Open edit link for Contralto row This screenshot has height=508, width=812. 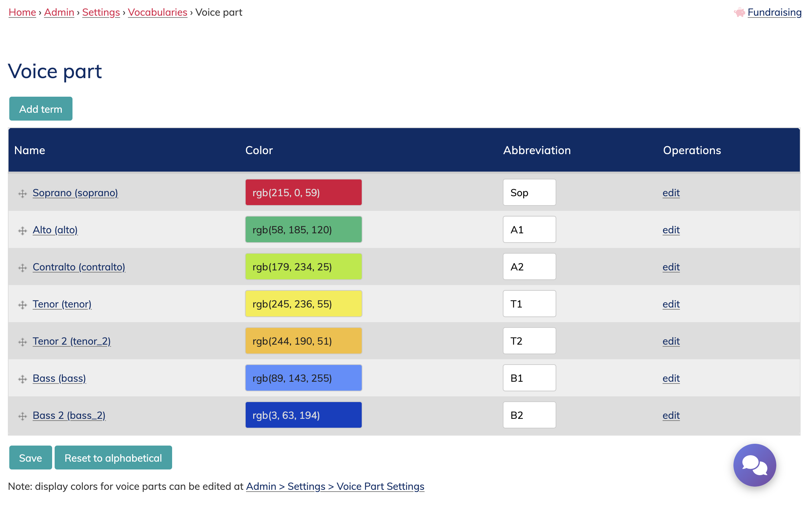pyautogui.click(x=671, y=267)
